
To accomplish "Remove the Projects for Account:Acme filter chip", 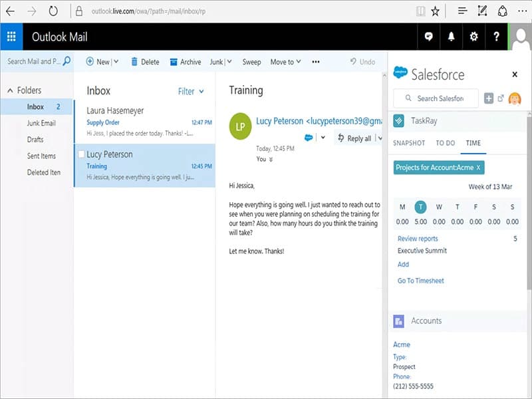I will 477,168.
